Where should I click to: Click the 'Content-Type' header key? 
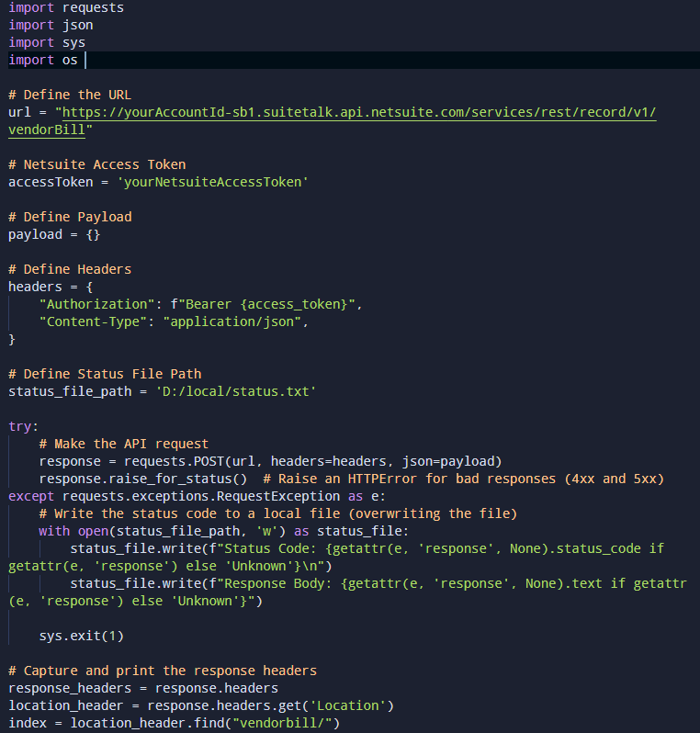point(93,322)
